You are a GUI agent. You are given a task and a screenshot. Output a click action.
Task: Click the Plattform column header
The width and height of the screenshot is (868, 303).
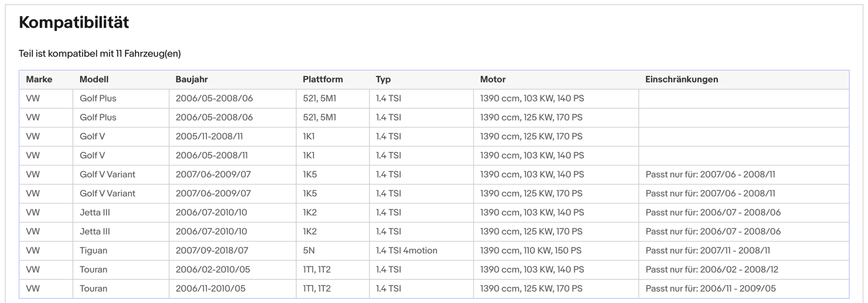(x=322, y=79)
